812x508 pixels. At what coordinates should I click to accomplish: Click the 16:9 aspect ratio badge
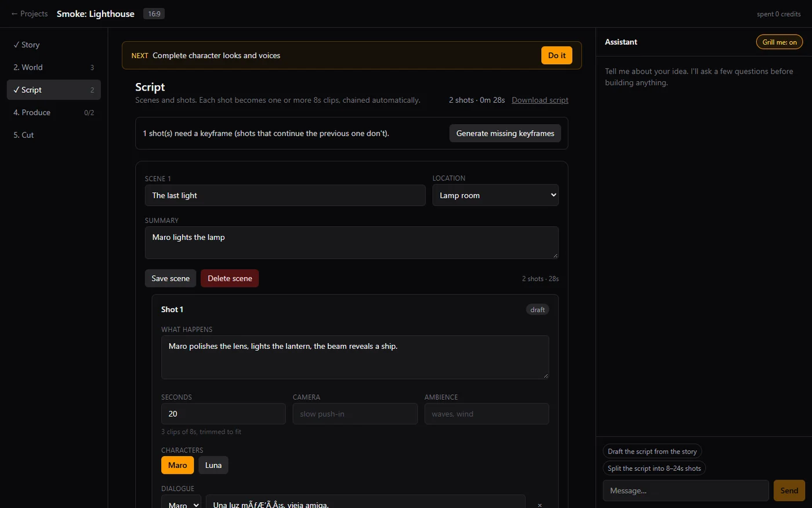154,14
